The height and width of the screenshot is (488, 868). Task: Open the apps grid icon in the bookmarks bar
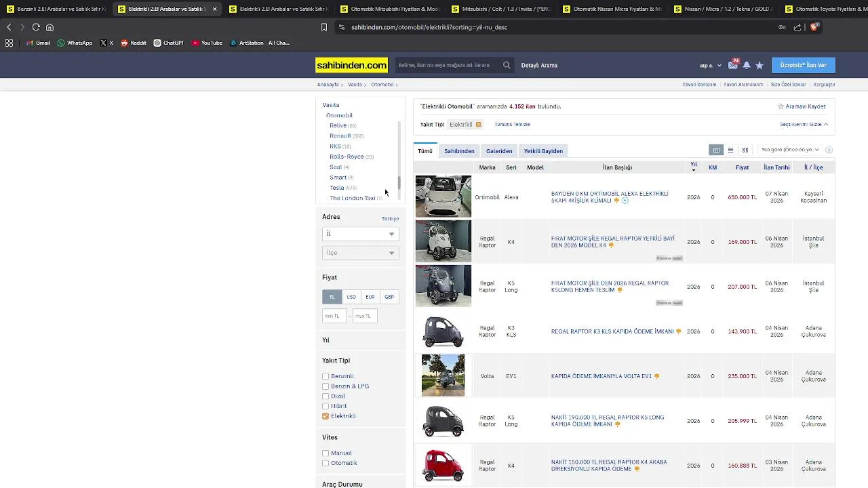tap(9, 43)
